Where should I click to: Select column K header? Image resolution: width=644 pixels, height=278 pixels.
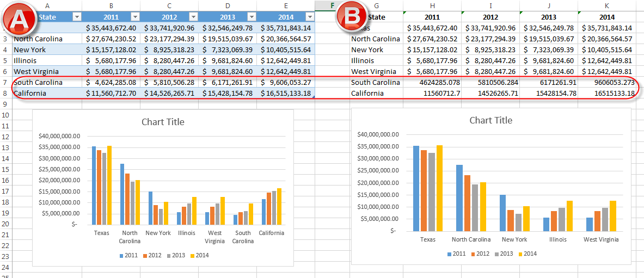point(607,6)
